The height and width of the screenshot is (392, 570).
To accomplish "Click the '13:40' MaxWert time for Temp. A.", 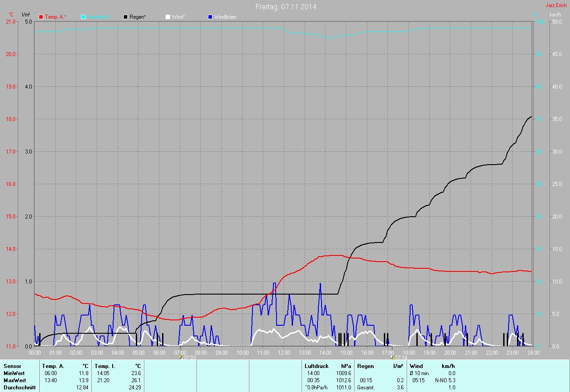I will pos(51,380).
